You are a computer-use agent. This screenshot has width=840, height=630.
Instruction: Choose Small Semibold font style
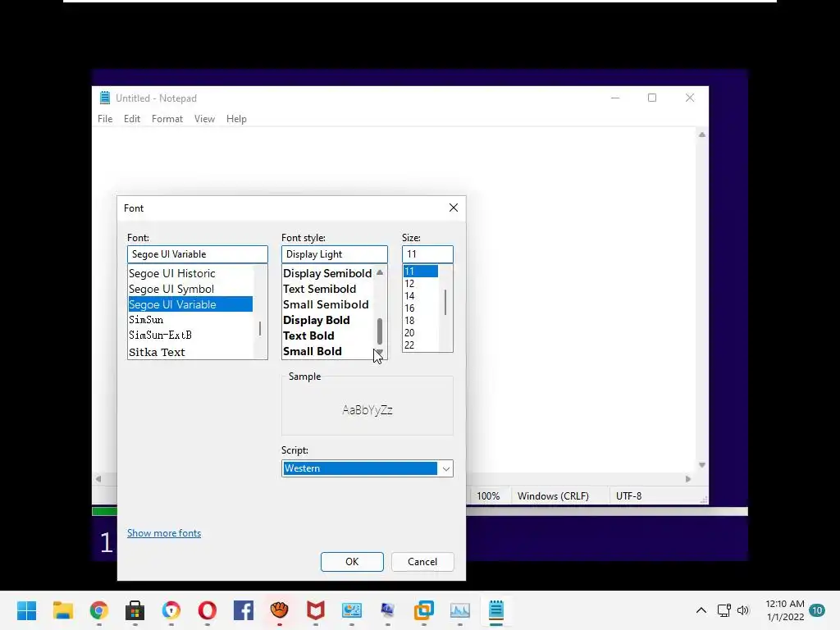click(x=327, y=304)
